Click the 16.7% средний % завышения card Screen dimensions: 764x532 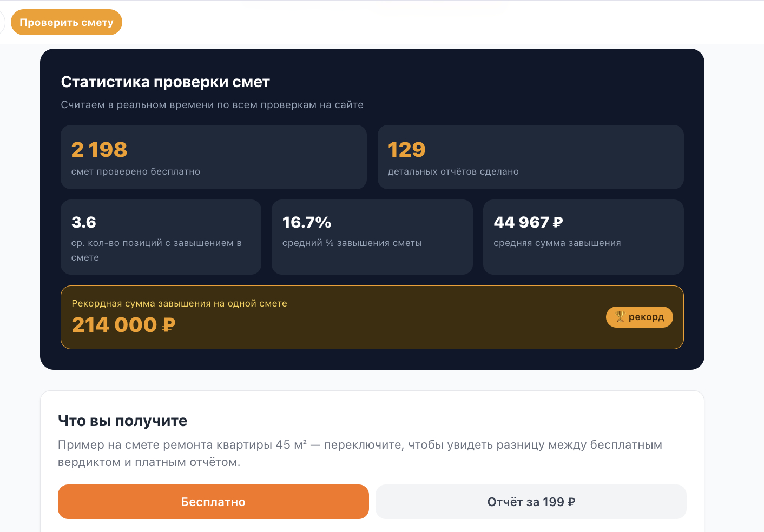(x=372, y=237)
